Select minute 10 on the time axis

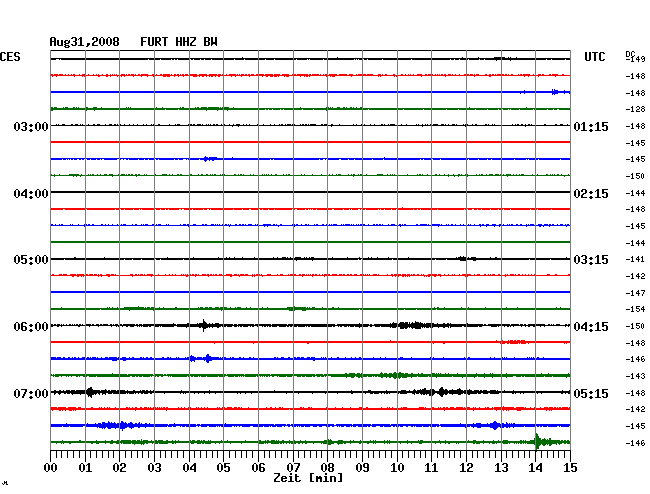point(397,467)
